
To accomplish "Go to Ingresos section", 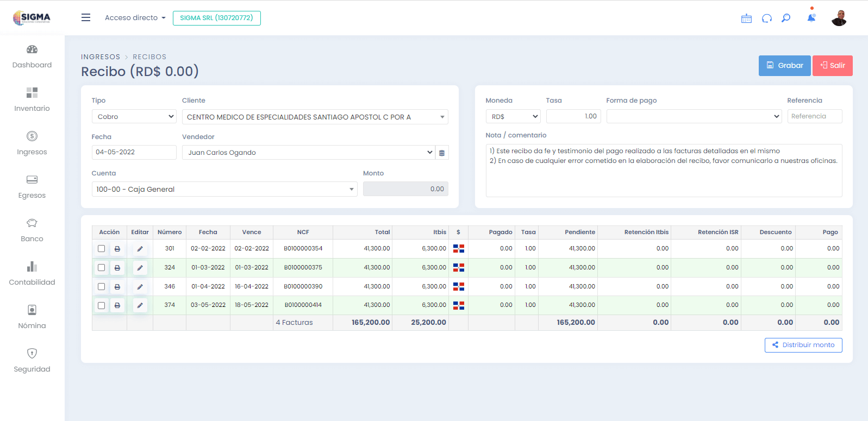I will pyautogui.click(x=32, y=144).
